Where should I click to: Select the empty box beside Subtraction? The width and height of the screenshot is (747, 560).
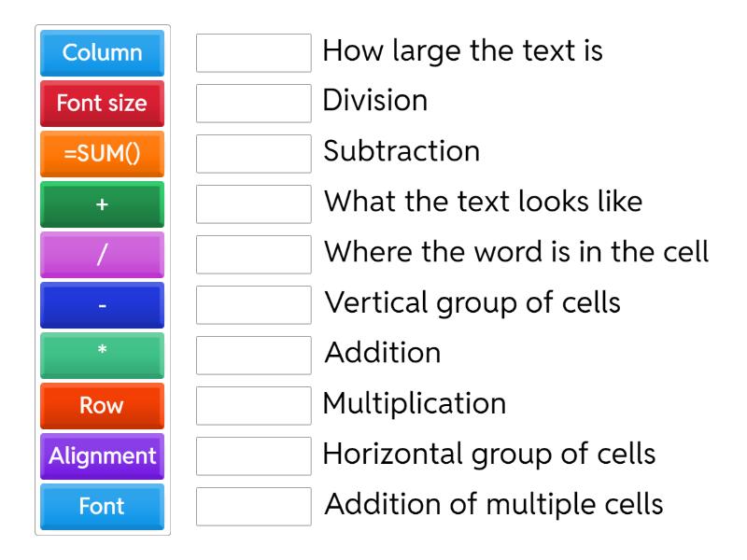pos(254,154)
